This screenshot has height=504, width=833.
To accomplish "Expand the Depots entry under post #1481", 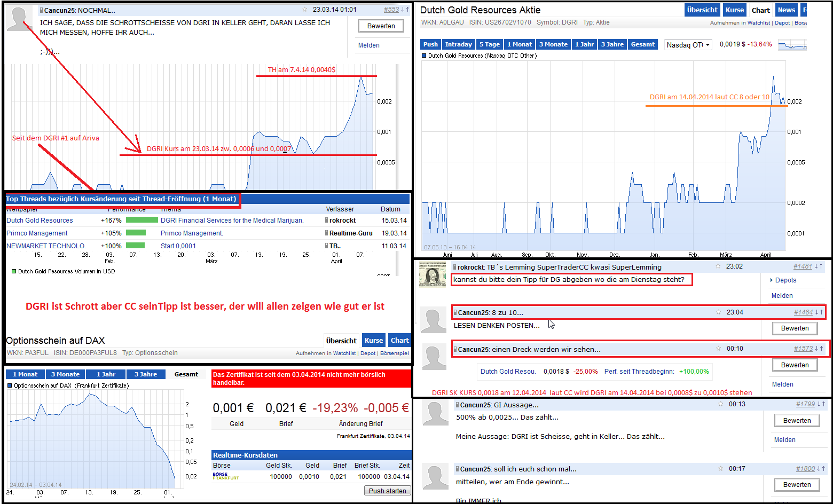I will tap(783, 280).
